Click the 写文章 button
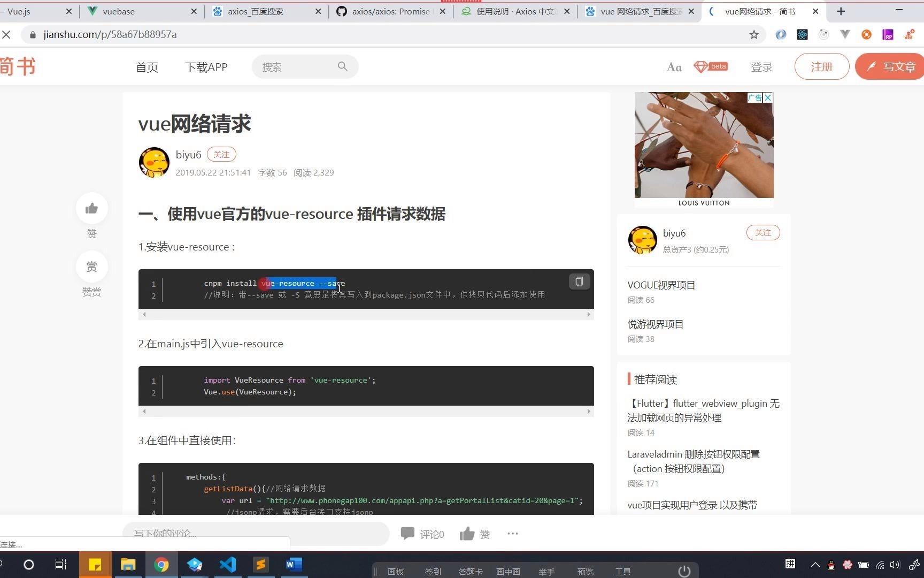Image resolution: width=924 pixels, height=578 pixels. [890, 66]
